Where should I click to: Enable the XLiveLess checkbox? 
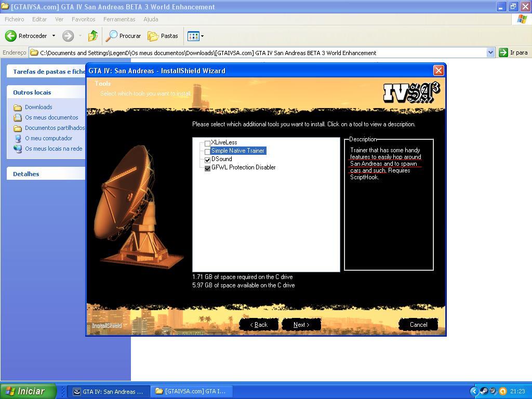207,143
